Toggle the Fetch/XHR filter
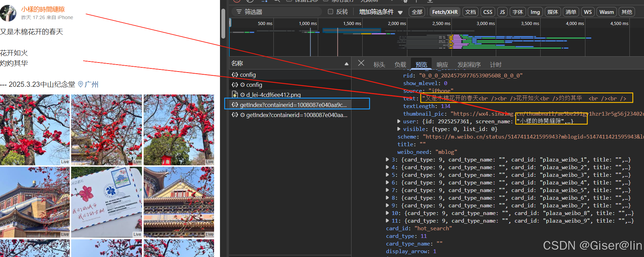The width and height of the screenshot is (644, 257). [x=445, y=12]
